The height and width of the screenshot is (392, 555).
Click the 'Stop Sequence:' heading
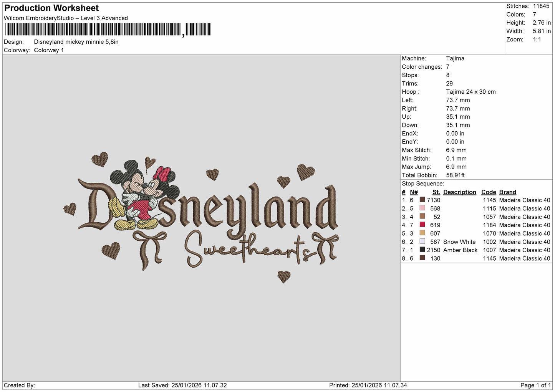click(x=423, y=184)
